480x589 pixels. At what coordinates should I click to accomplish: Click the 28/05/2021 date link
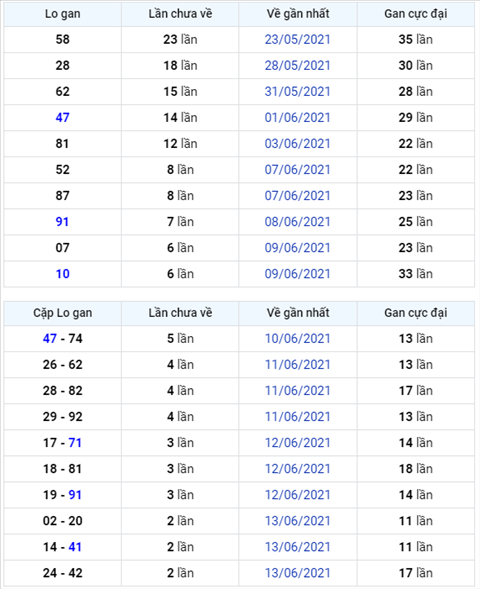pos(297,65)
